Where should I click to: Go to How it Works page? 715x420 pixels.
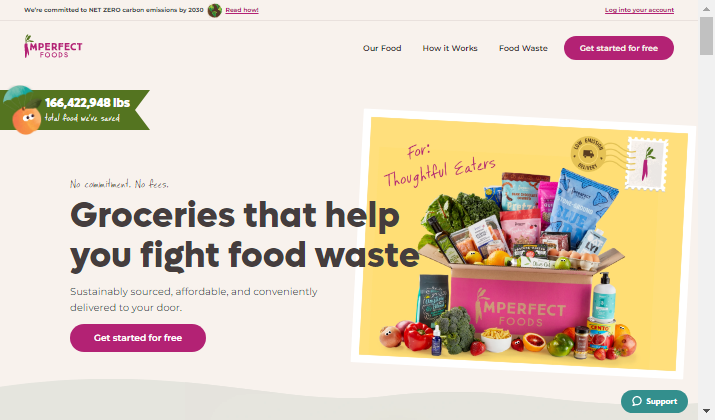[450, 48]
